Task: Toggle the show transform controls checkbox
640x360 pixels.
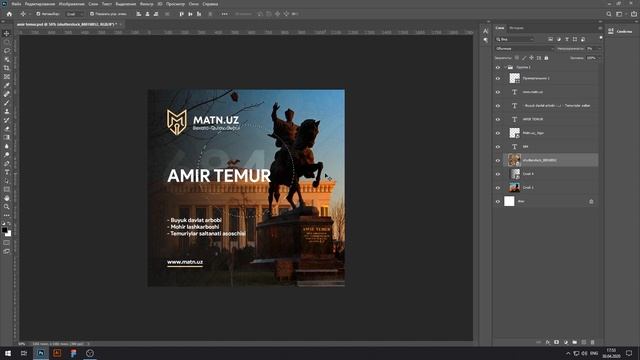Action: coord(92,14)
